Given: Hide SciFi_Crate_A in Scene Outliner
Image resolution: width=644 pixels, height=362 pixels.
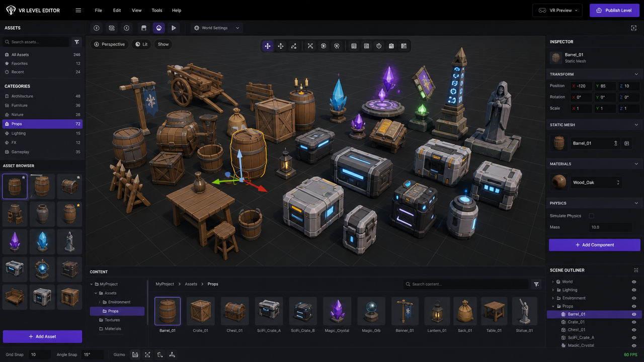Looking at the screenshot, I should [634, 338].
